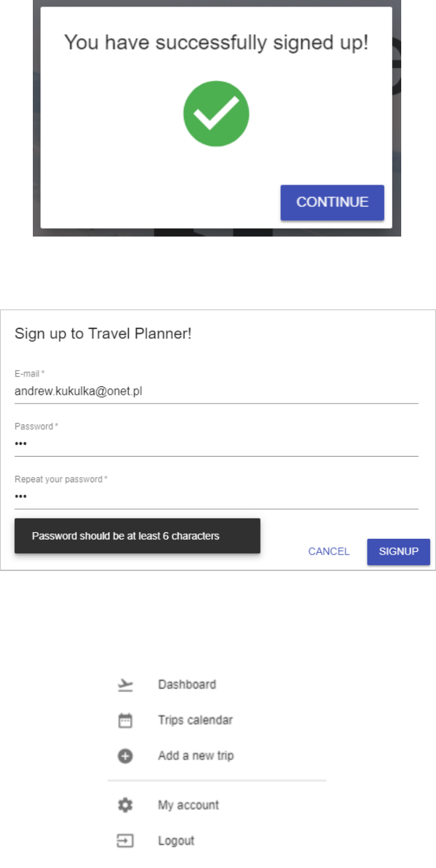Click the 'Sign up to Travel Planner!' title

[103, 334]
